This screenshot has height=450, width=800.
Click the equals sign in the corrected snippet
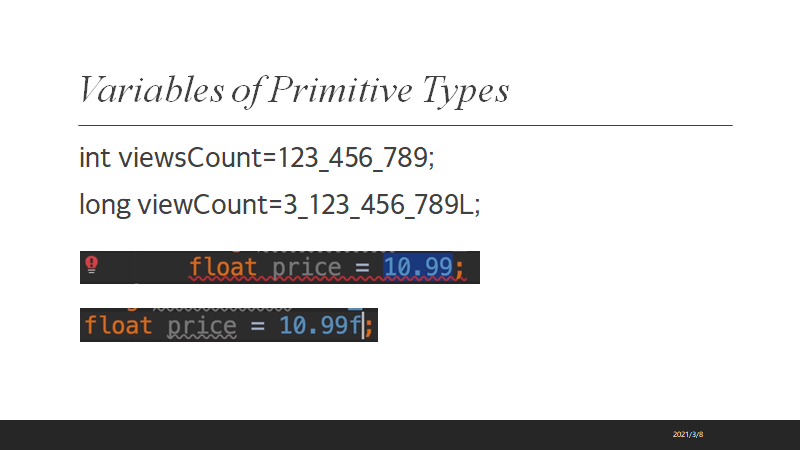point(257,325)
